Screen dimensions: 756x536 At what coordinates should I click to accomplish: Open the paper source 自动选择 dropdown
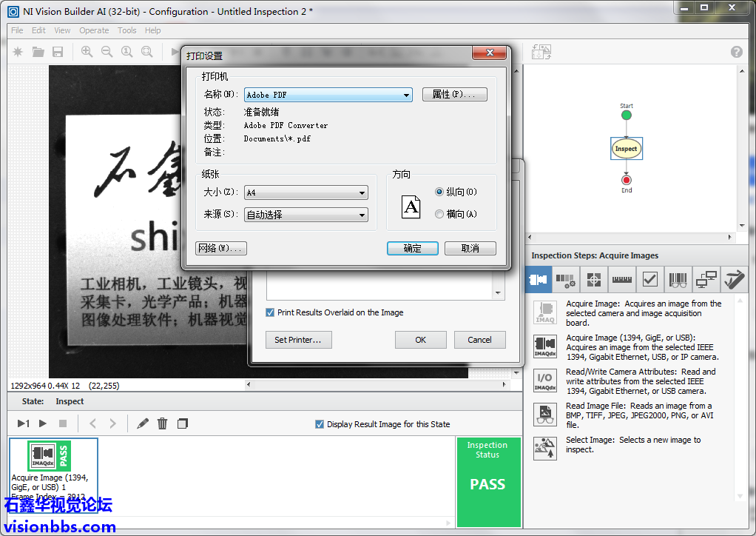[306, 215]
